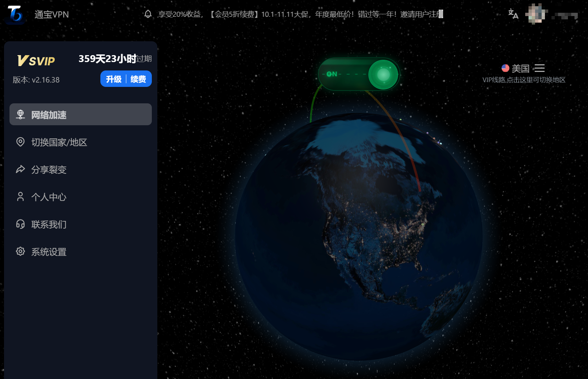Open 个人中心 via the person icon
The image size is (588, 379).
20,197
